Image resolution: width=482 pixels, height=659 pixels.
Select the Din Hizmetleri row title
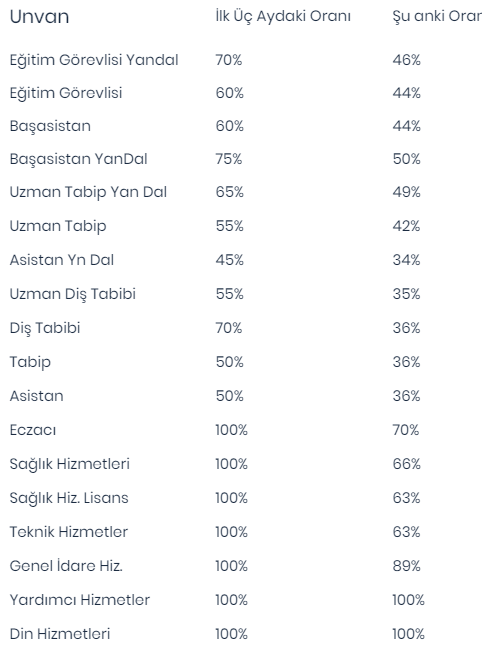pyautogui.click(x=60, y=634)
